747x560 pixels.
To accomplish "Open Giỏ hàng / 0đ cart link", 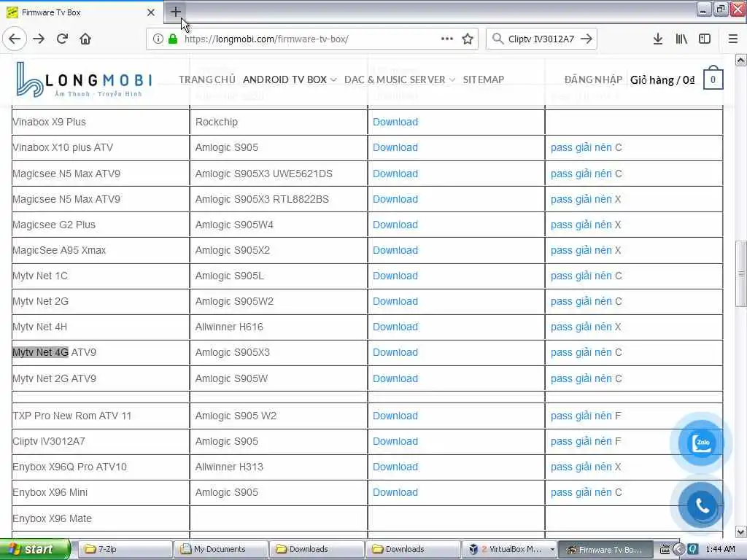I will tap(662, 79).
